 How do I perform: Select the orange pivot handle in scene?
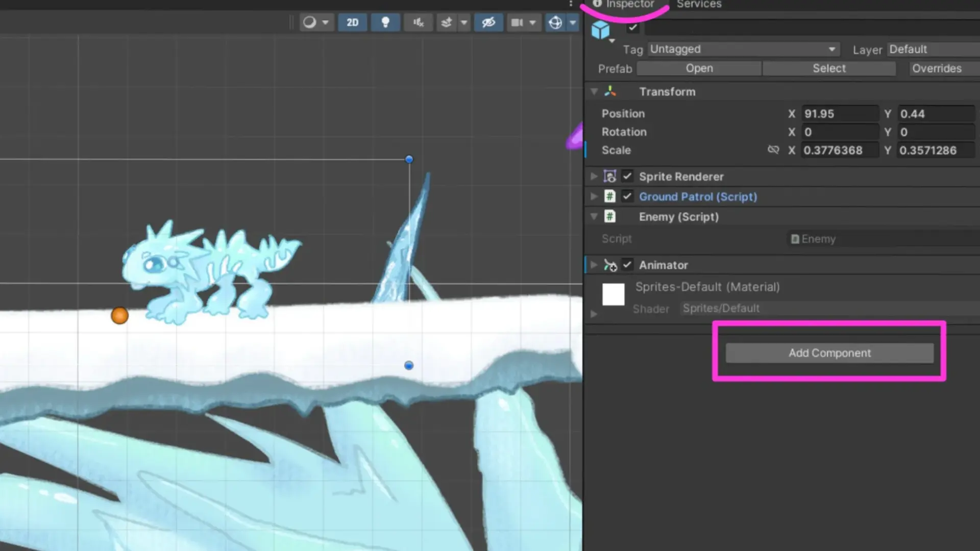[119, 316]
